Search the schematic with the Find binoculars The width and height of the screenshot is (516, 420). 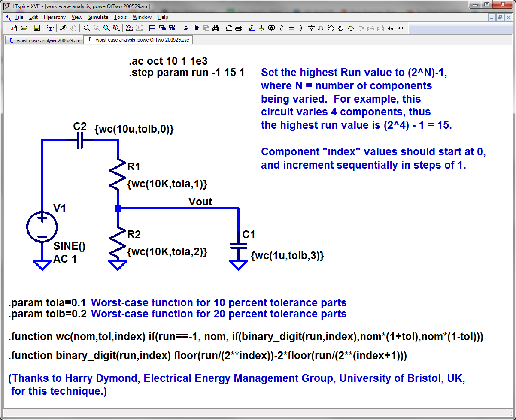tap(215, 29)
